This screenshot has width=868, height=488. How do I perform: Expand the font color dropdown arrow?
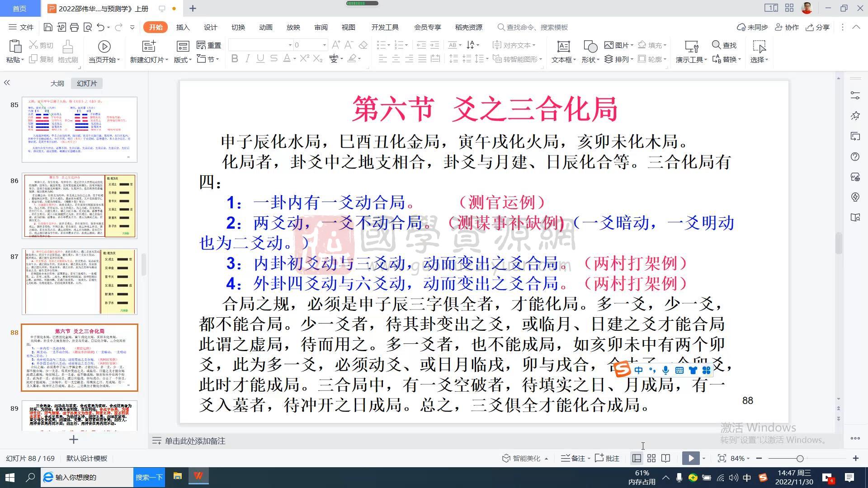point(294,59)
